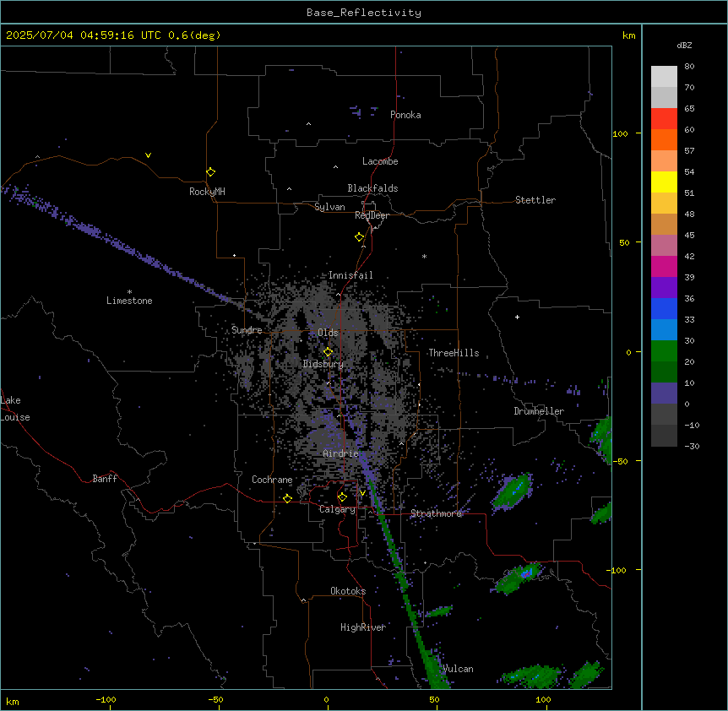This screenshot has width=728, height=711.
Task: Click the lightest gray swatch below 80 dBZ
Action: click(664, 77)
